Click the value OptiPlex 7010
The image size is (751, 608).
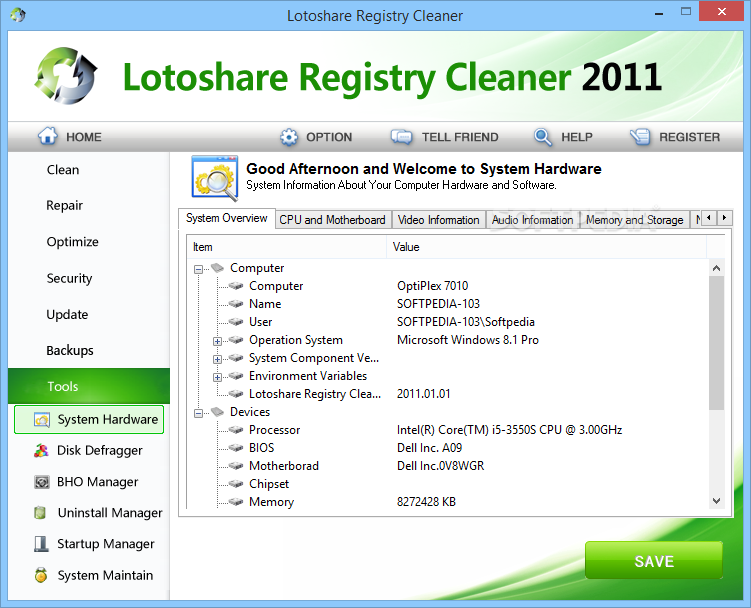(432, 286)
